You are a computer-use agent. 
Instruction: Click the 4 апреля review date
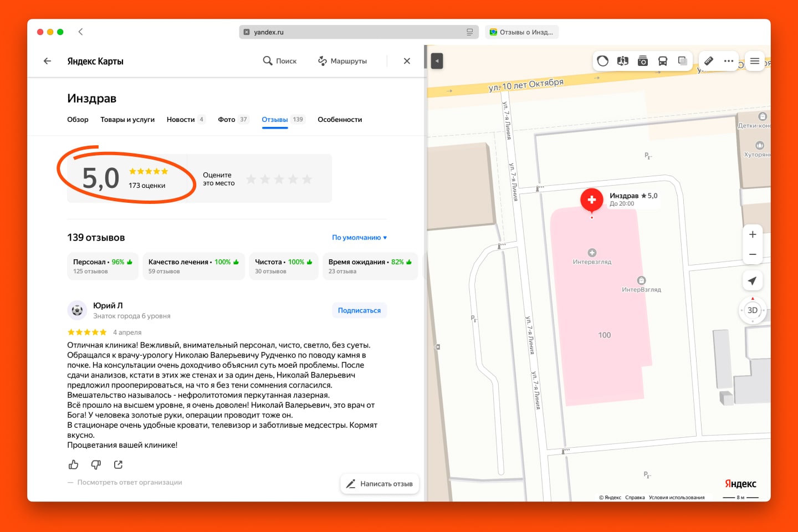point(127,332)
